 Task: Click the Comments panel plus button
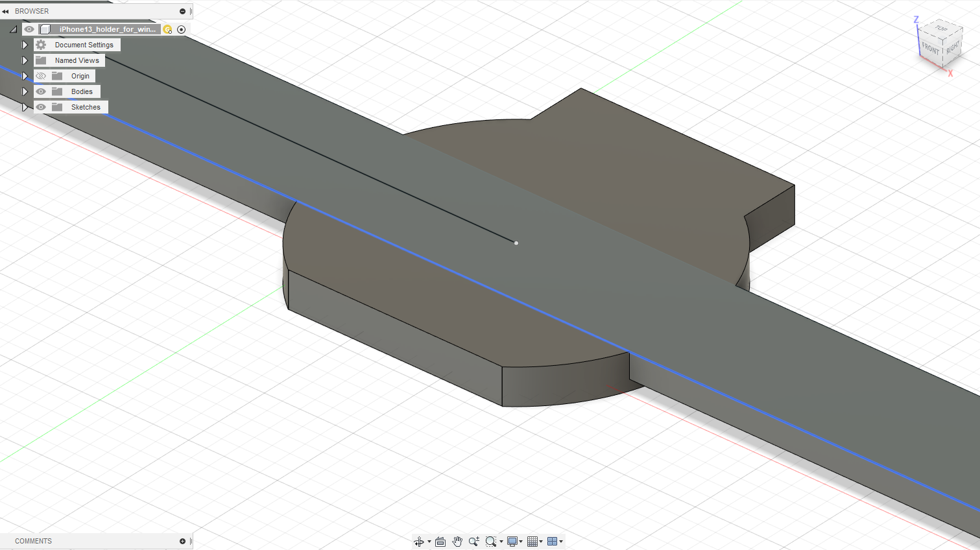point(182,541)
